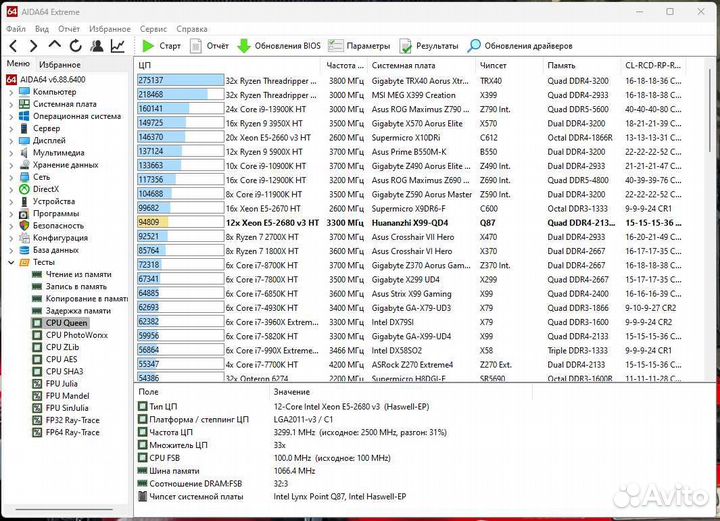Select the DirectX icon in tree
This screenshot has width=720, height=521.
(x=24, y=189)
